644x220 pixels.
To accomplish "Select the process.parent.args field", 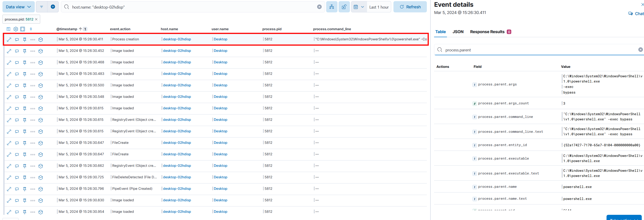I will click(x=497, y=84).
